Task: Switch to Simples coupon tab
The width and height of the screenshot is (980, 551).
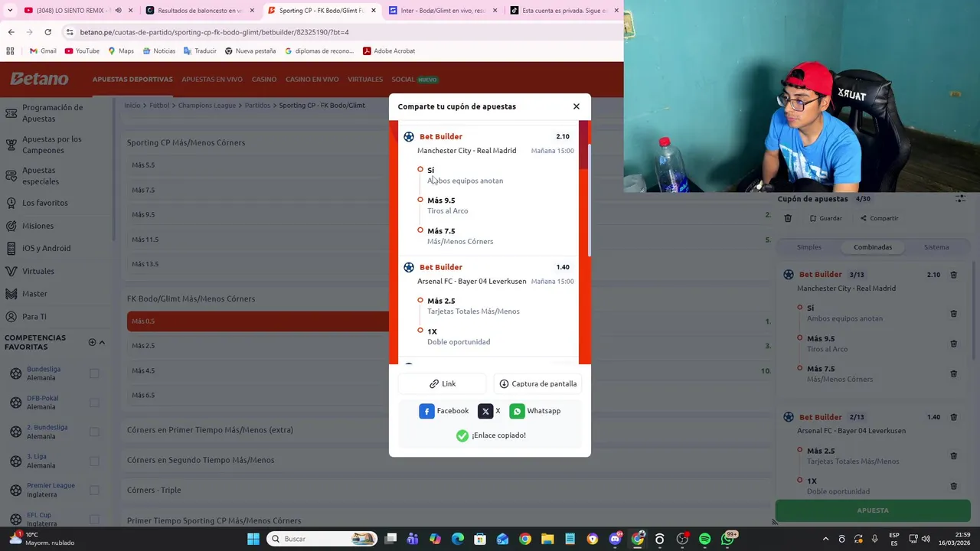Action: coord(809,247)
